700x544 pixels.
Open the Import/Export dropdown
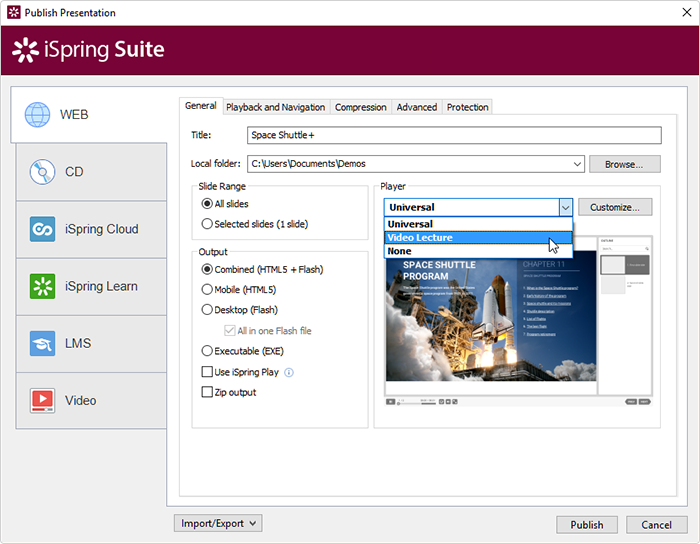coord(218,523)
